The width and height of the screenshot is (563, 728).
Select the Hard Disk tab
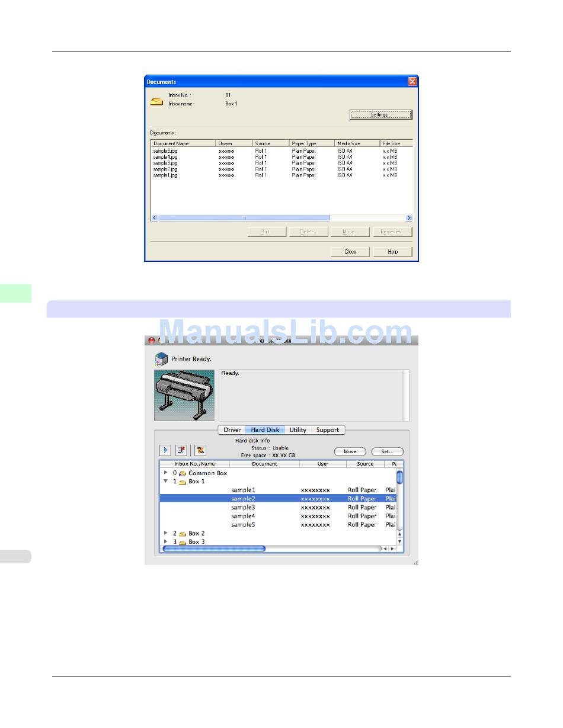(x=265, y=430)
